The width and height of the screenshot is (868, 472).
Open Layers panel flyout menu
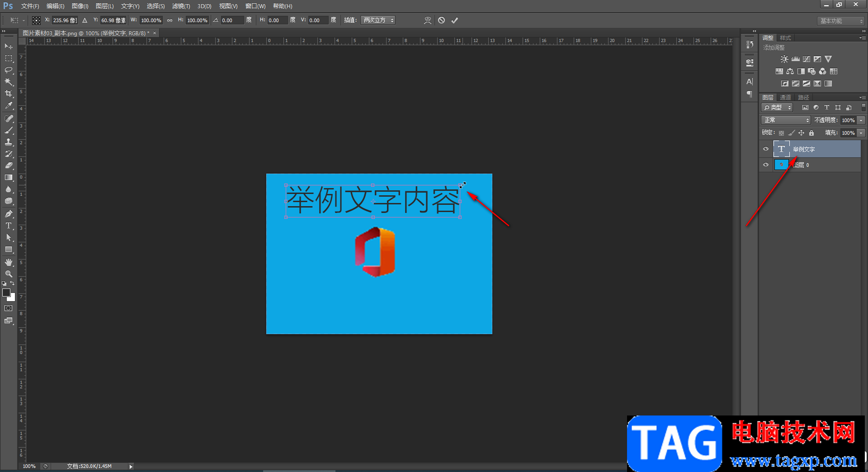pos(863,98)
